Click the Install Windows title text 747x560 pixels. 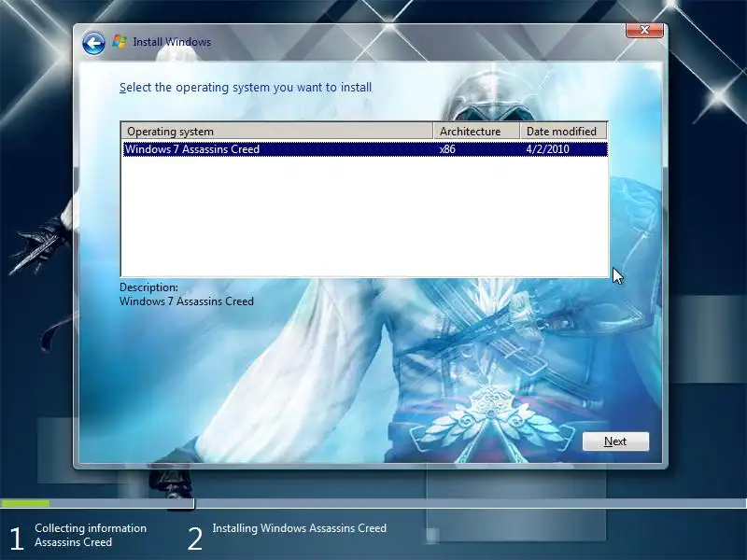click(x=172, y=42)
